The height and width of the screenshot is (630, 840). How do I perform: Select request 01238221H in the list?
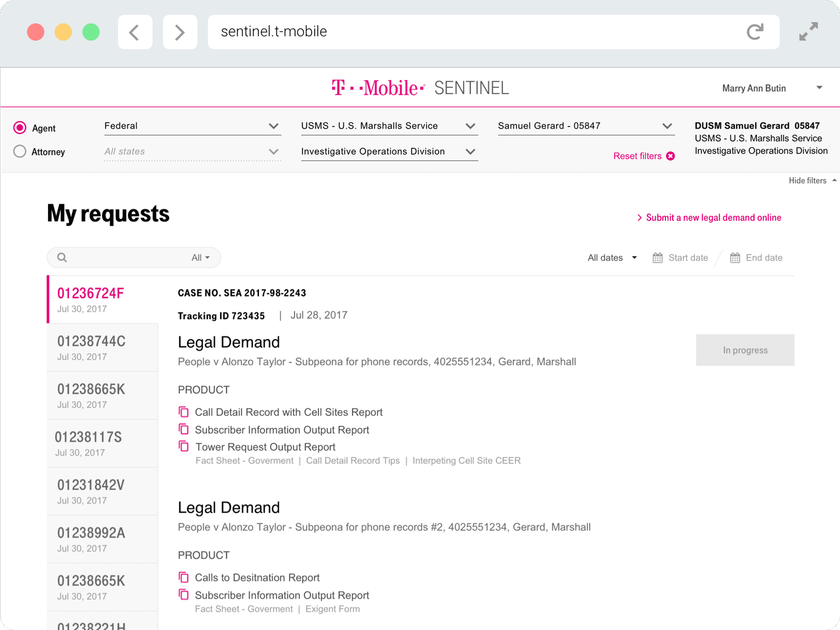pos(103,621)
